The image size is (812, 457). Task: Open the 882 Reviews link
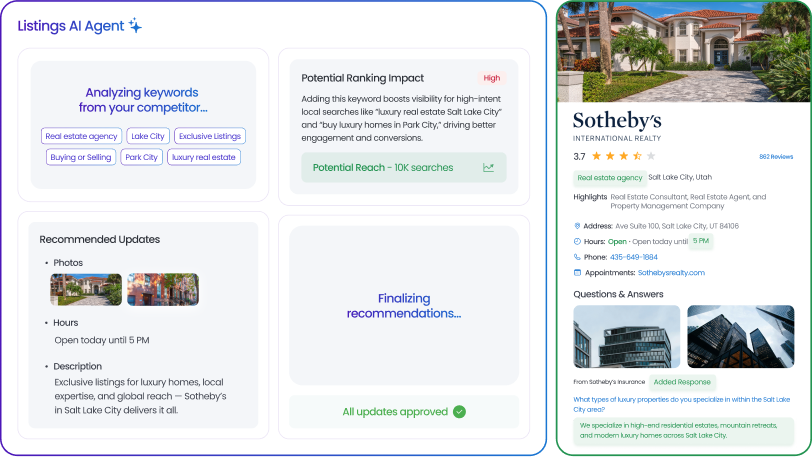(776, 156)
